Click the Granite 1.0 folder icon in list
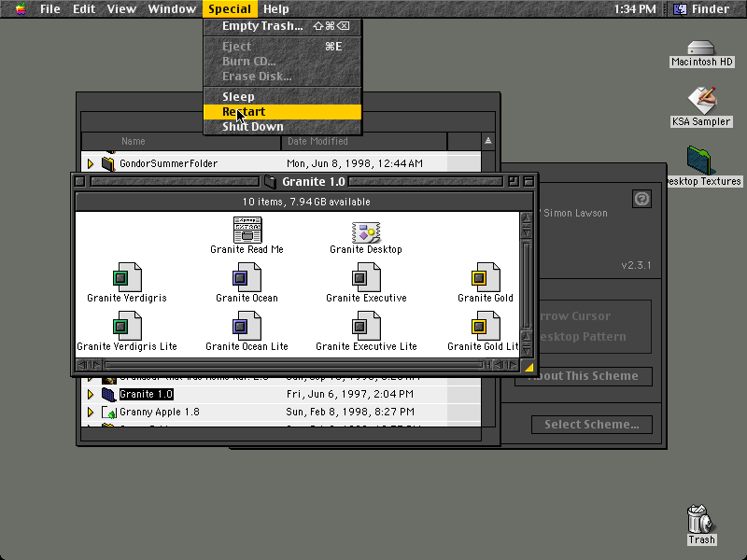 point(108,394)
